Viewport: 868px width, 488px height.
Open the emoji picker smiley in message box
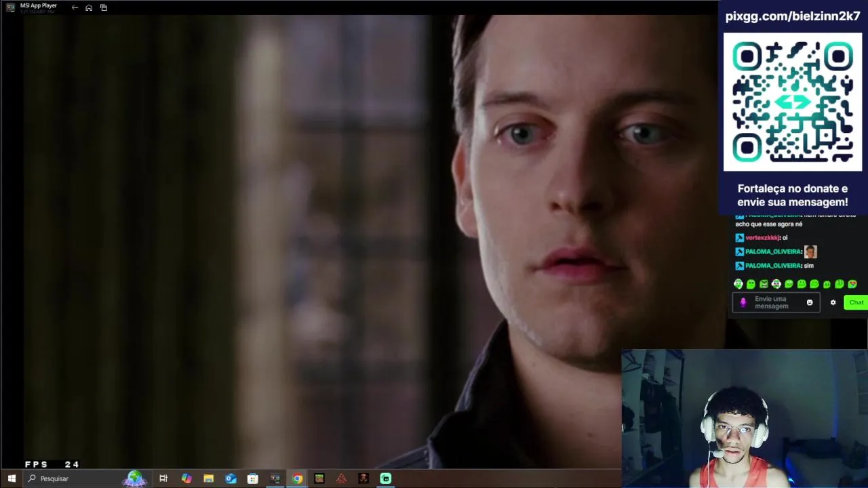coord(809,302)
